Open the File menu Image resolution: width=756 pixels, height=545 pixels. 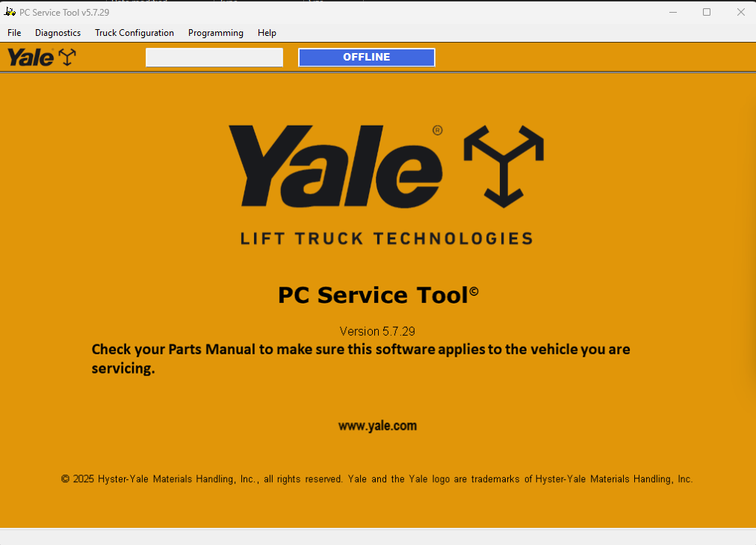[x=13, y=33]
